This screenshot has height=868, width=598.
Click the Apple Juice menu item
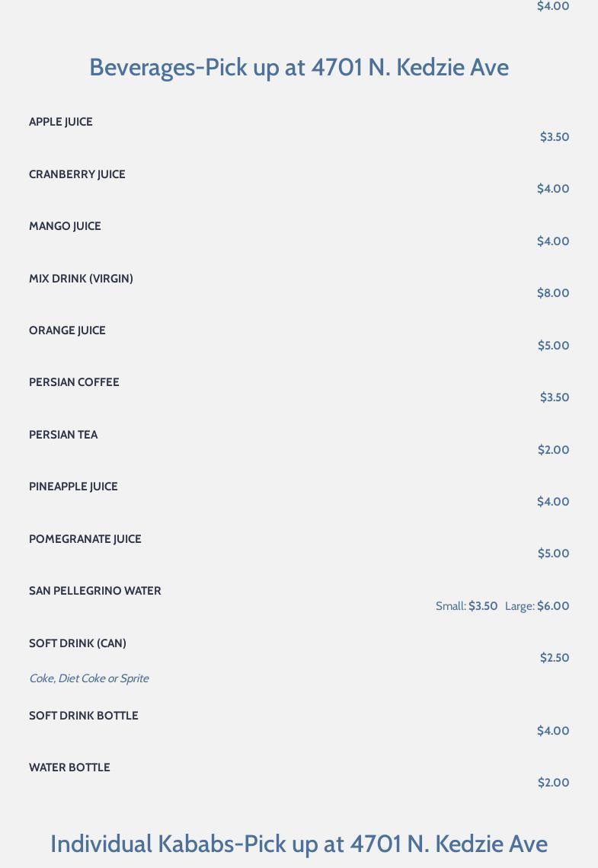pos(61,122)
